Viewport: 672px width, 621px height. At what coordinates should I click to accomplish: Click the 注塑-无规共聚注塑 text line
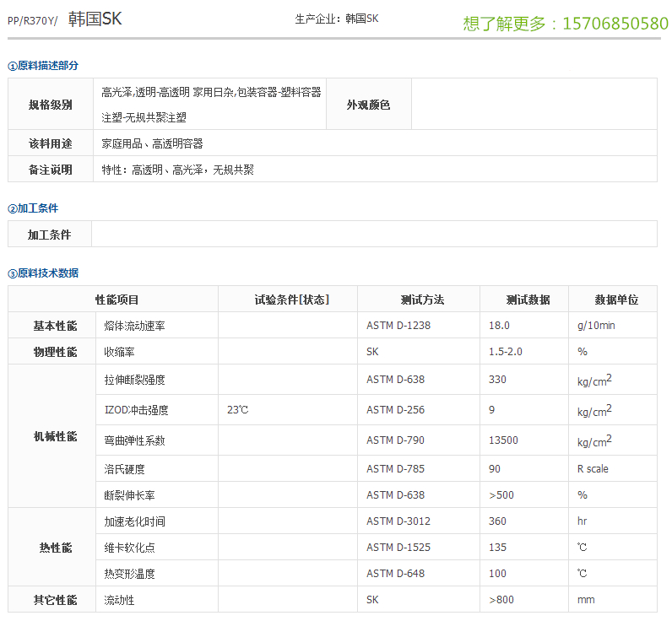144,117
